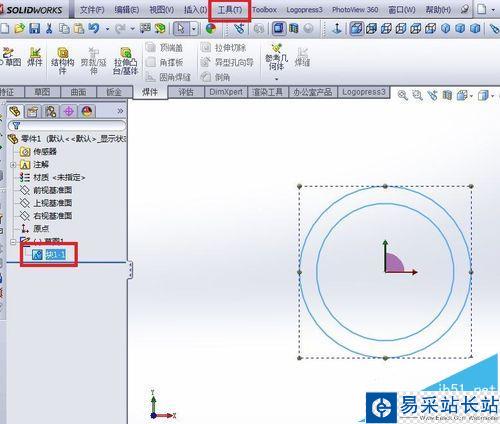The height and width of the screenshot is (424, 500).
Task: Click the Hole Wizard 异型孔向导 button
Action: point(227,62)
